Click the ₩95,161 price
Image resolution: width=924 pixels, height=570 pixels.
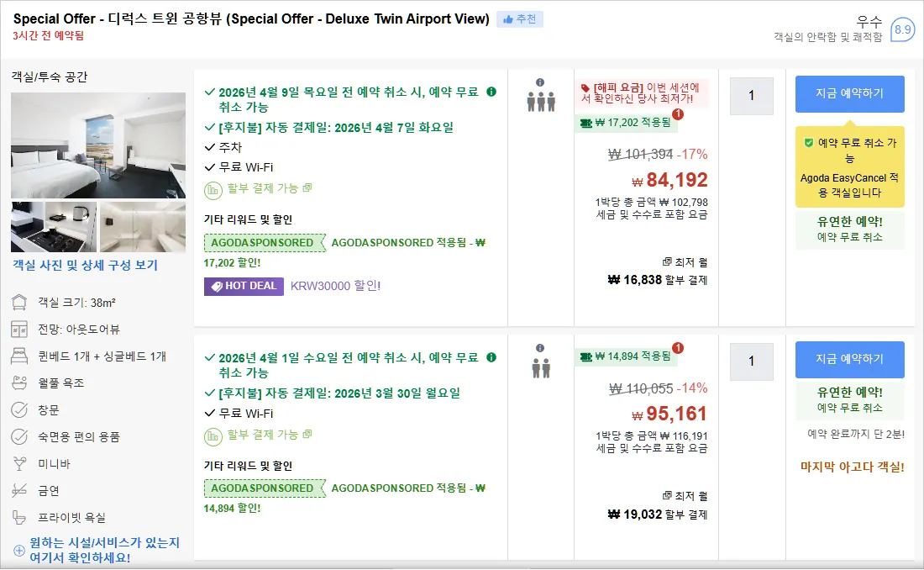(670, 414)
